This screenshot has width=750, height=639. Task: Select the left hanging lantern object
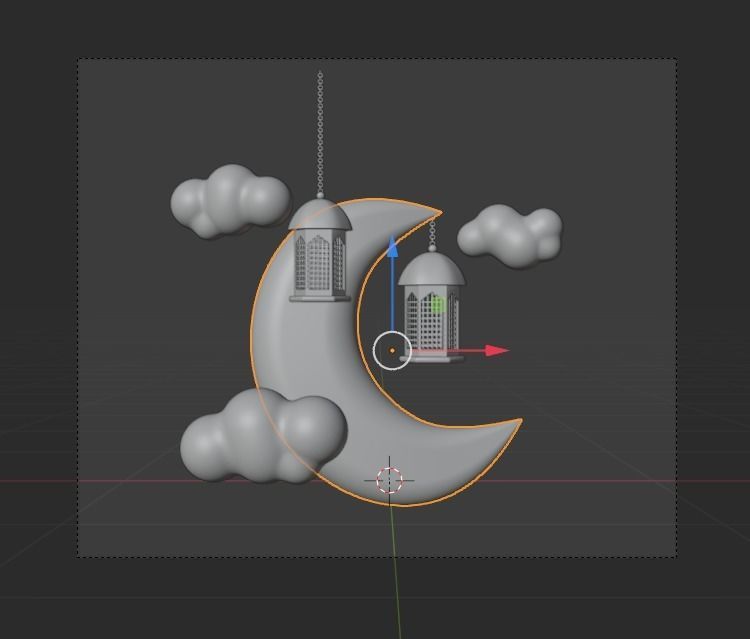click(320, 251)
